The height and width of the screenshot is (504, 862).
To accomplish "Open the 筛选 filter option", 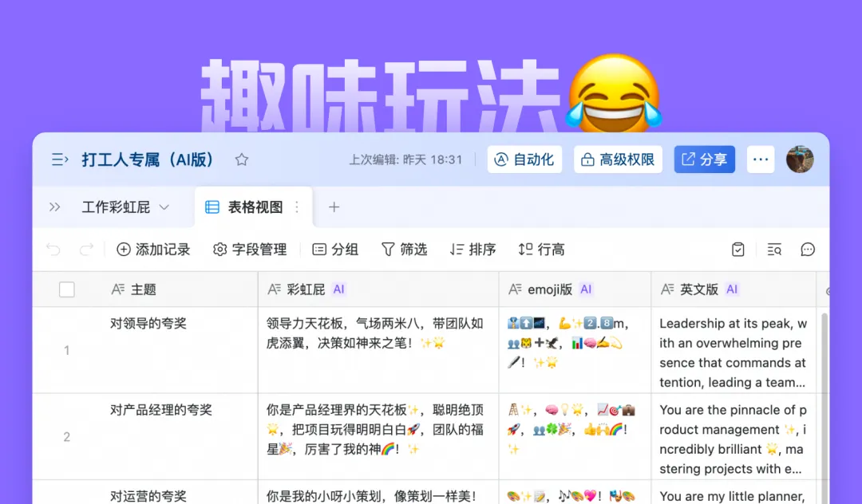I will [x=404, y=250].
